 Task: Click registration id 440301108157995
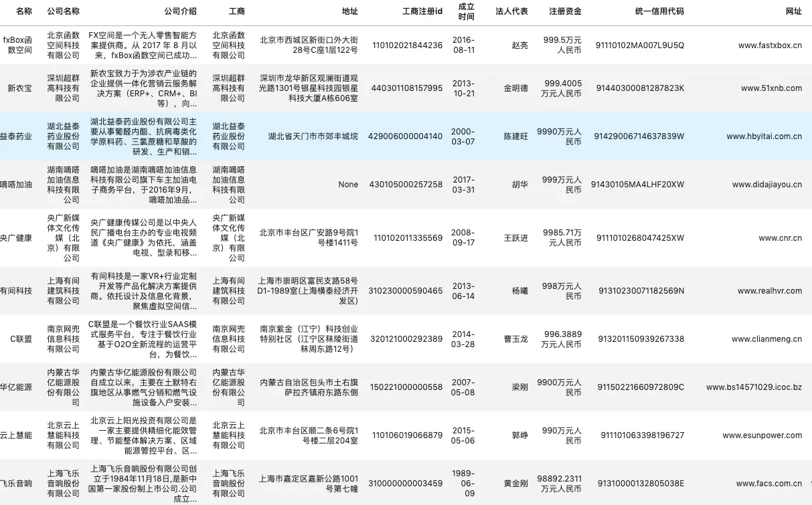tap(406, 88)
